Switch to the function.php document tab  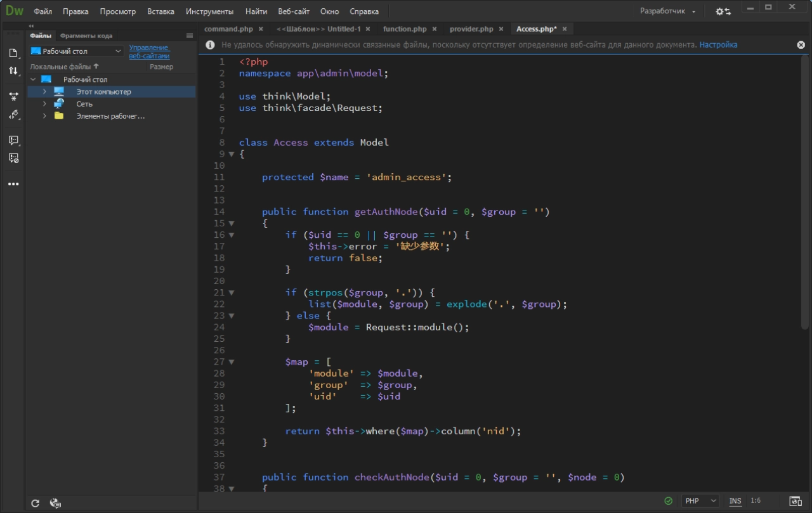coord(405,29)
